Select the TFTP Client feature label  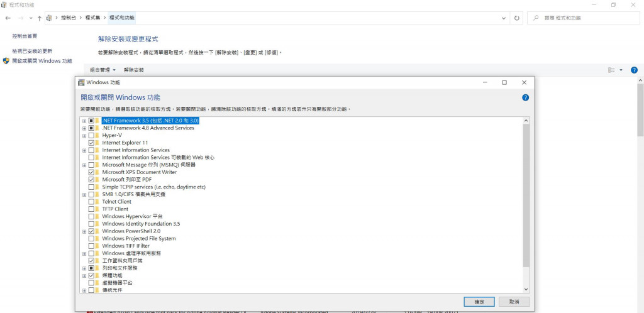116,209
